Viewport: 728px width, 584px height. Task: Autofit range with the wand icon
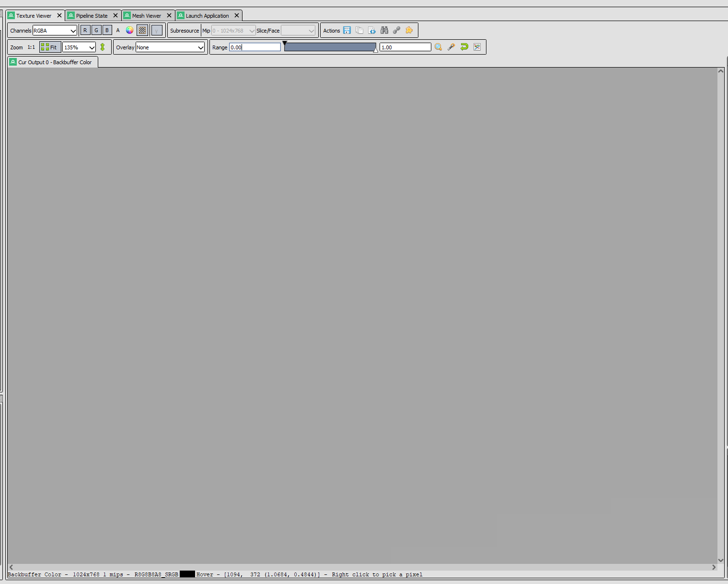point(451,47)
